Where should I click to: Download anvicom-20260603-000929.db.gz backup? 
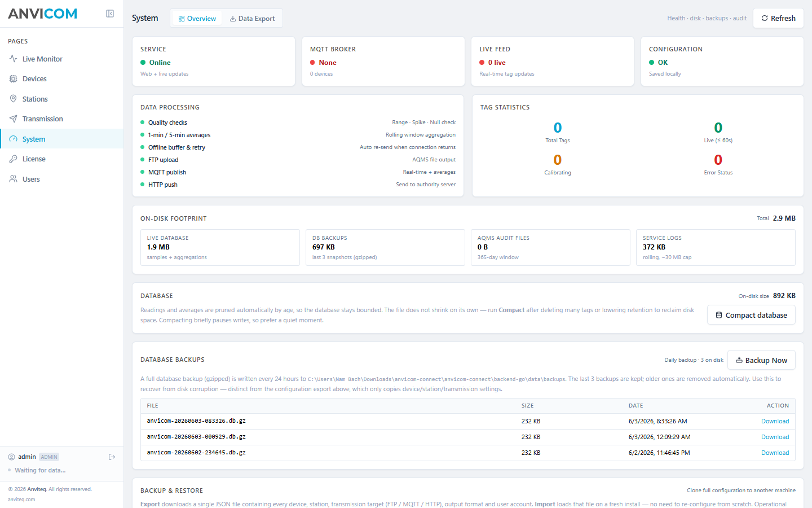pos(775,437)
